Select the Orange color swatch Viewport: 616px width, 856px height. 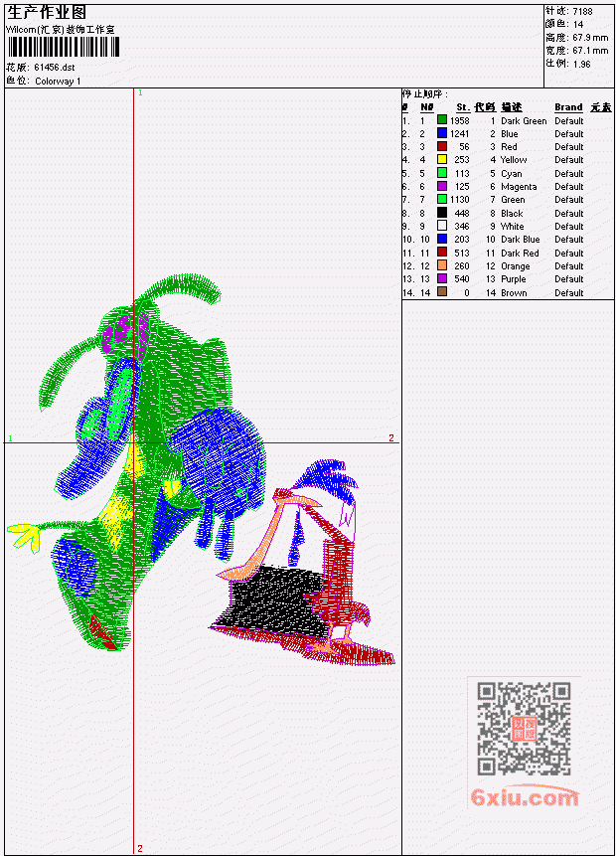point(442,265)
